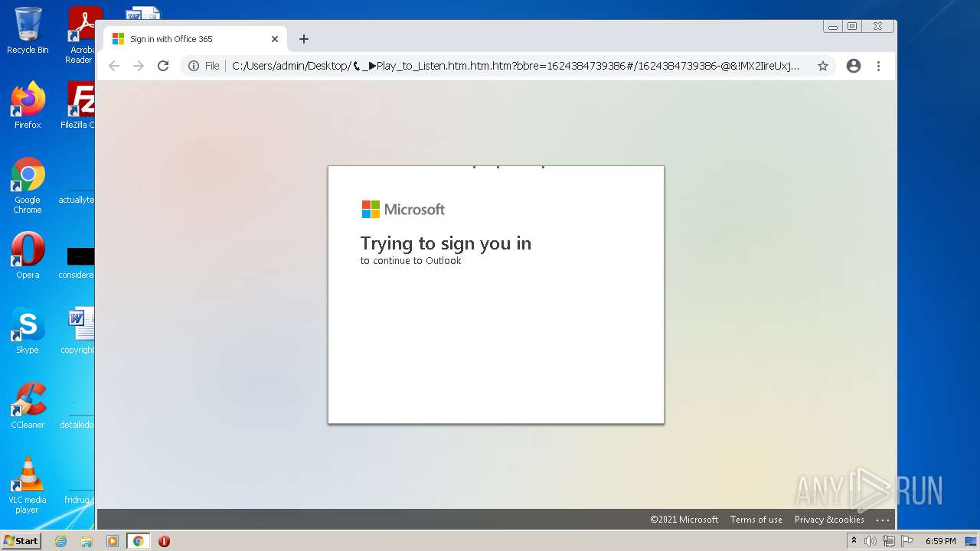The image size is (980, 551).
Task: Minimize the Chrome window
Action: coord(832,26)
